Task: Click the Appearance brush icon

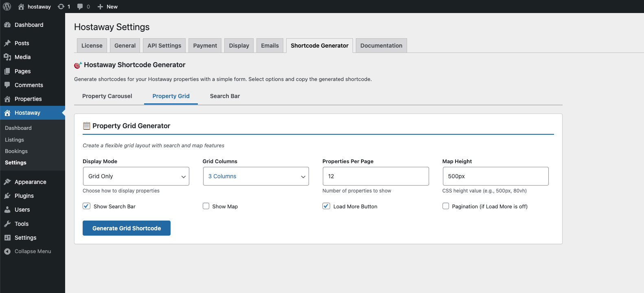Action: click(7, 182)
